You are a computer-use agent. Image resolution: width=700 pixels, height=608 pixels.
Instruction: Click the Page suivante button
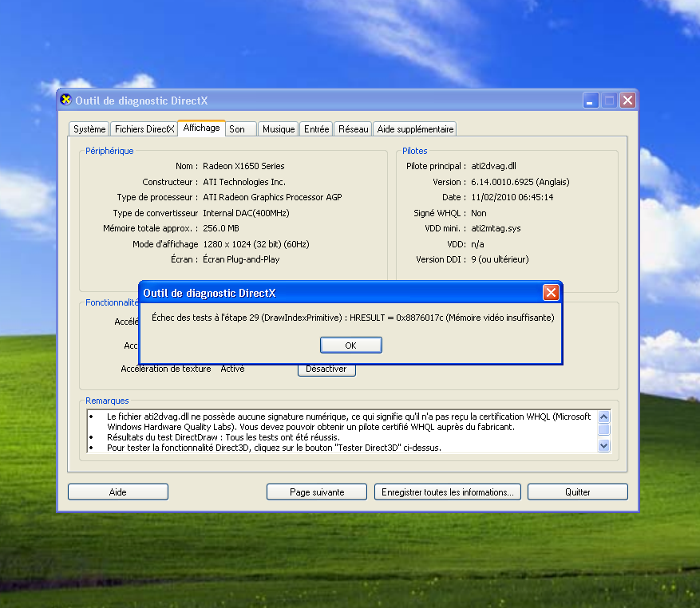pos(317,492)
